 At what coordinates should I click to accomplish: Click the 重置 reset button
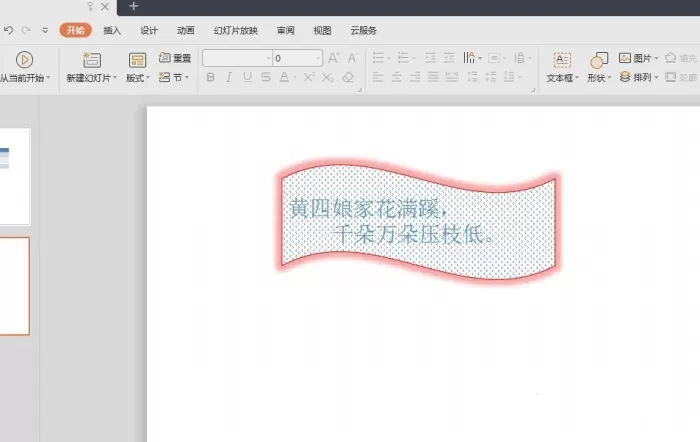click(175, 58)
